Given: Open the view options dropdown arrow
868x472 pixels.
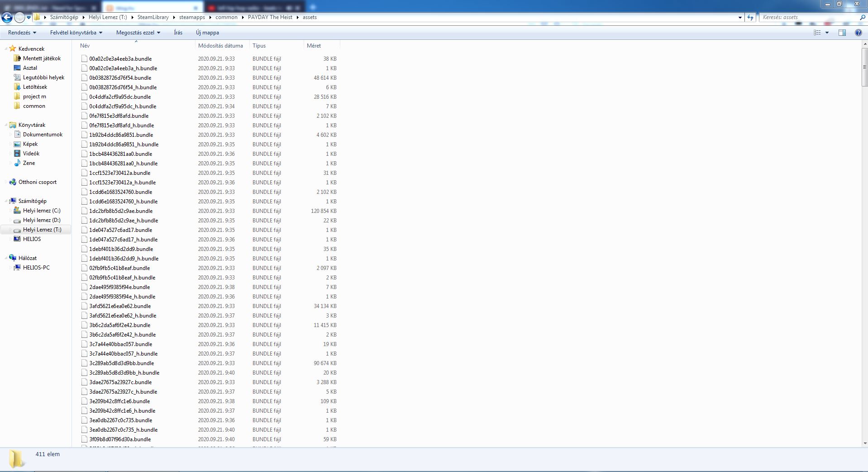Looking at the screenshot, I should (x=827, y=33).
